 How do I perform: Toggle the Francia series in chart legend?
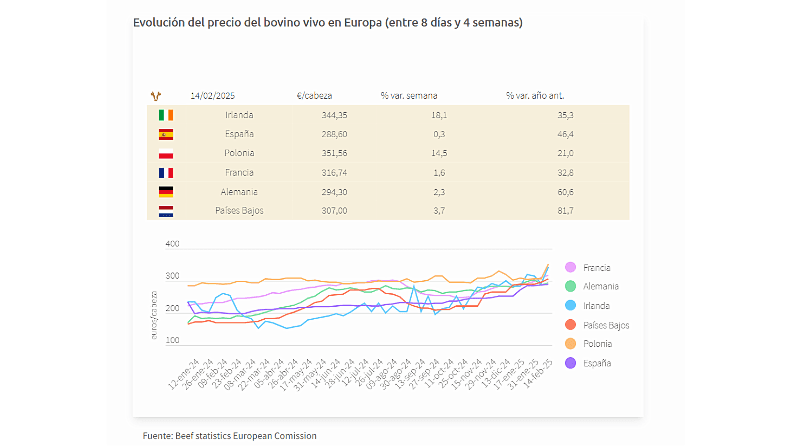coord(597,268)
